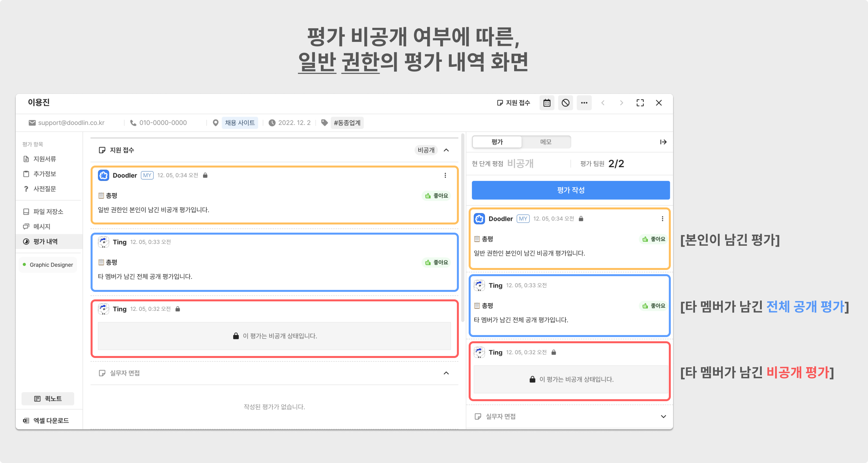Viewport: 868px width, 463px height.
Task: Click the 채용 사이트 source tag
Action: tap(240, 123)
